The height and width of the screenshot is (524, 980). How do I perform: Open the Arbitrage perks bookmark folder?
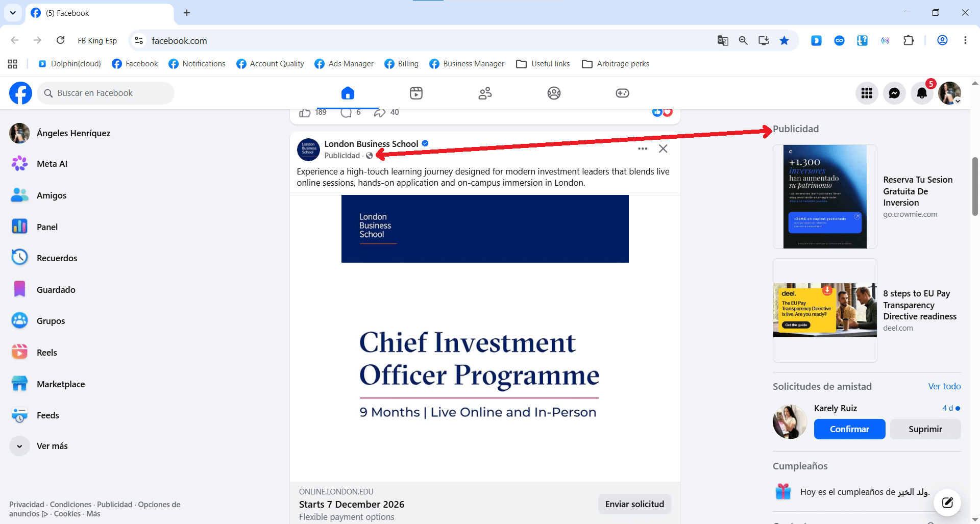pos(616,64)
